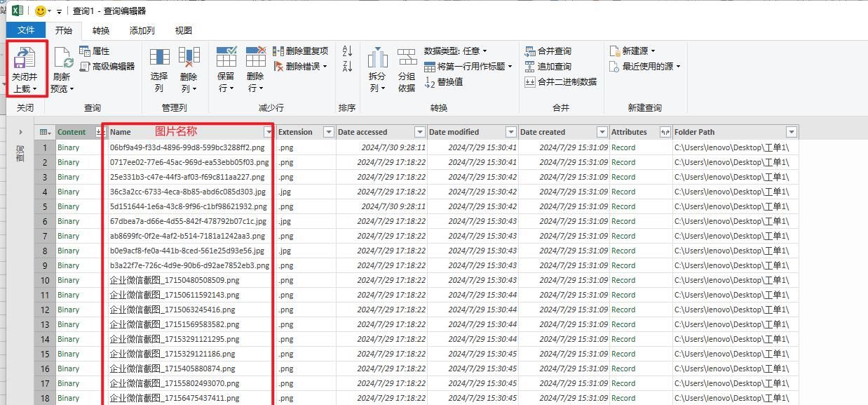Click Remove Columns (删除列) icon
The image size is (868, 405).
(189, 58)
